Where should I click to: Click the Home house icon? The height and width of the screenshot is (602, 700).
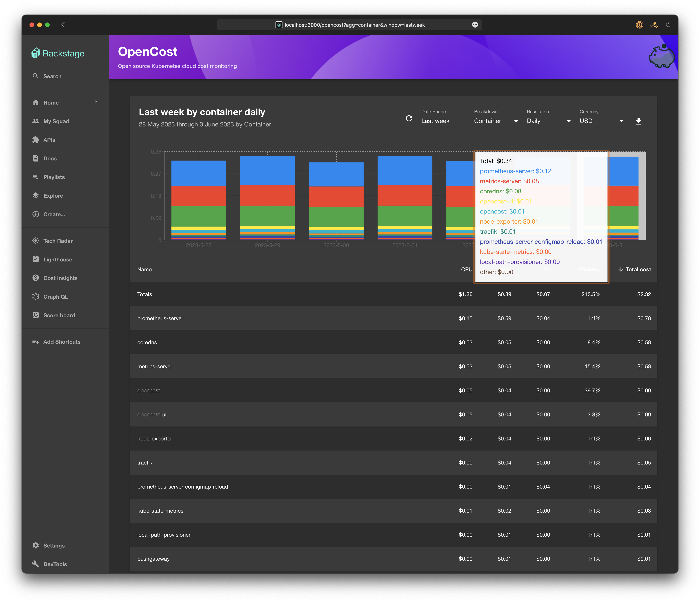[x=36, y=103]
